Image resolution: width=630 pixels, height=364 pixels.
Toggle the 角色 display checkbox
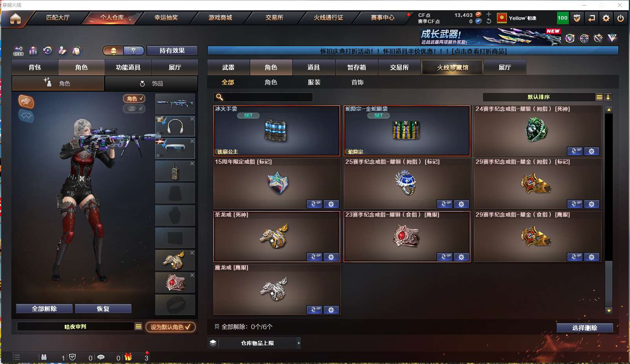(134, 99)
